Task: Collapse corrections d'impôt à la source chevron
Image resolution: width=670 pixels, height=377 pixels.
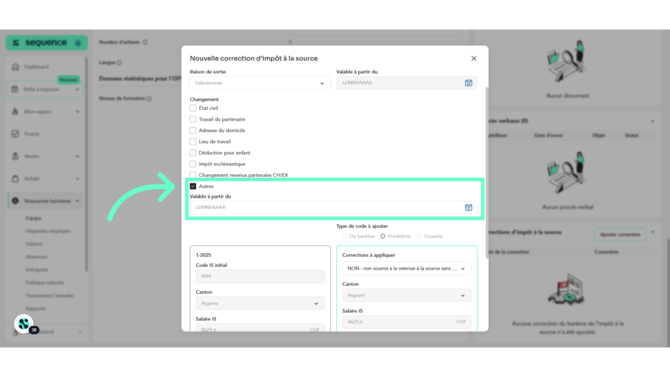Action: 652,232
